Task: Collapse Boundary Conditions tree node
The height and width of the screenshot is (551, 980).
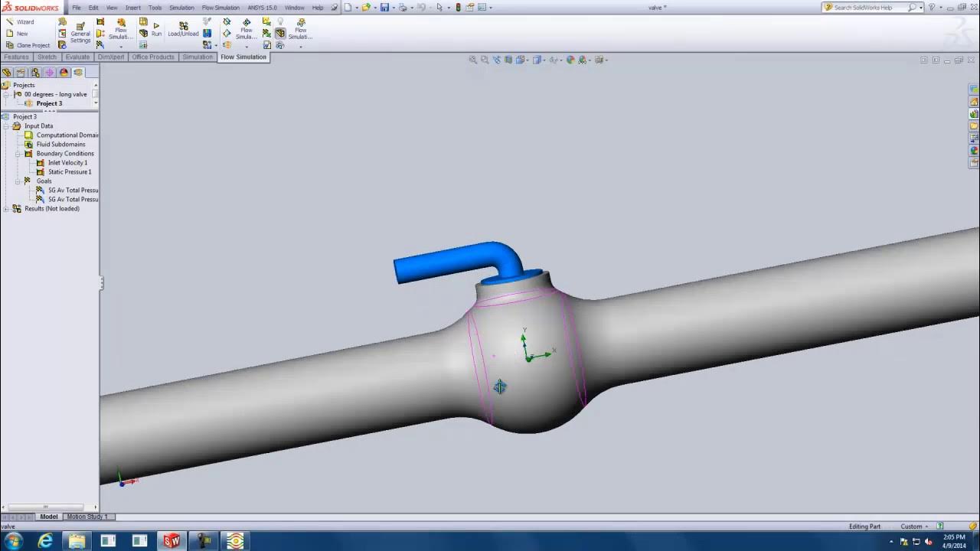Action: 18,153
